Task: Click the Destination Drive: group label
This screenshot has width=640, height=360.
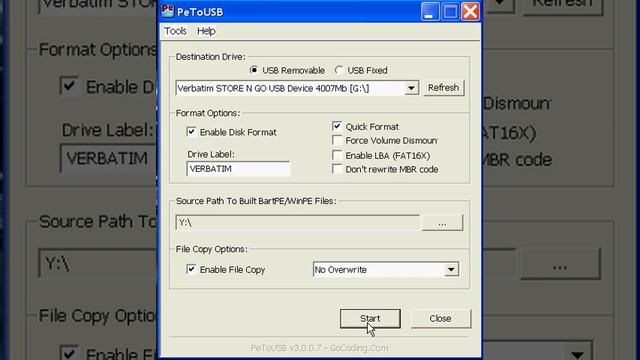Action: [211, 57]
